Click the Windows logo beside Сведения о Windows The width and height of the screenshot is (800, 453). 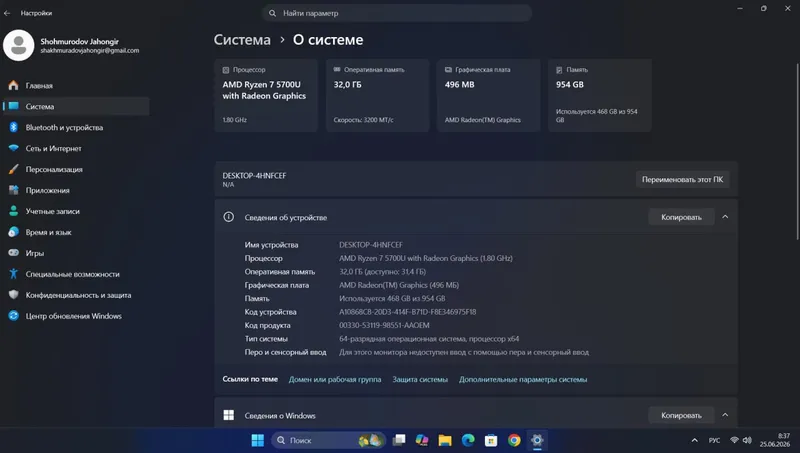point(229,415)
